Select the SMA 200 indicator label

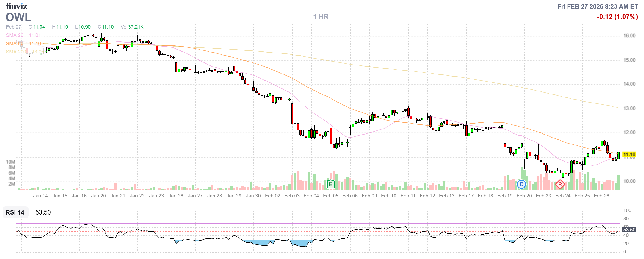(x=16, y=52)
